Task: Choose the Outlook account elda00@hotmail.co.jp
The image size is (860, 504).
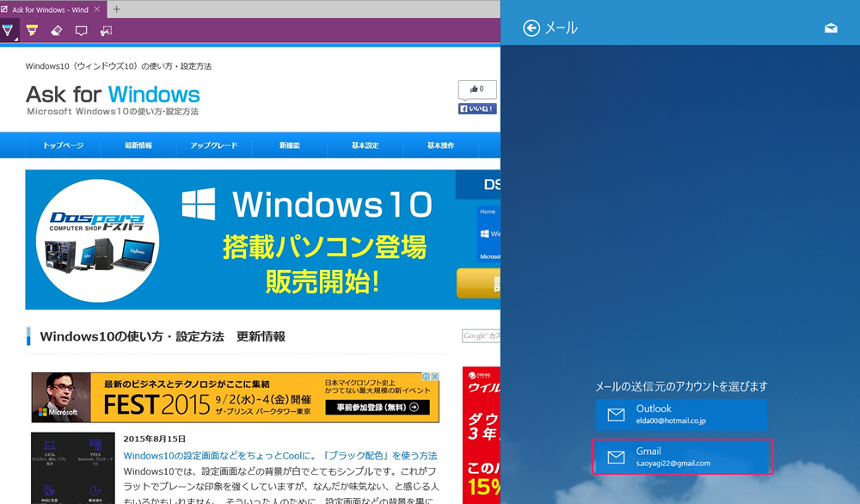Action: pos(681,415)
